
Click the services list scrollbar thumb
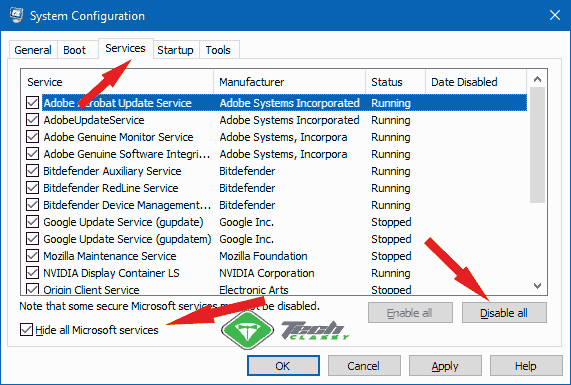pos(537,145)
